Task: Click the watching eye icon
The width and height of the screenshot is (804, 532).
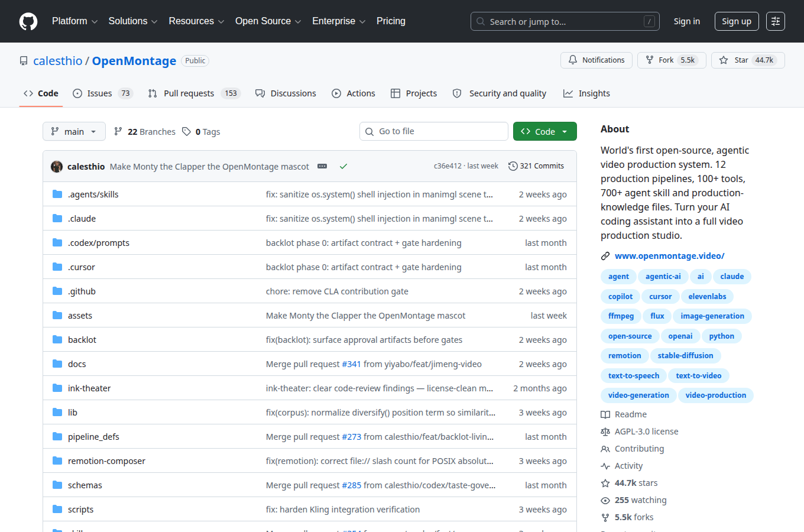Action: (x=605, y=500)
